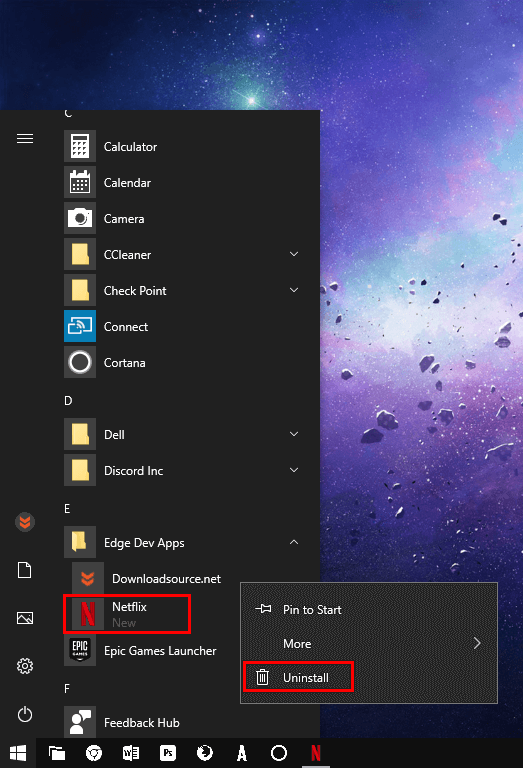Click the Epic Games Launcher label
523x768 pixels.
coord(160,651)
